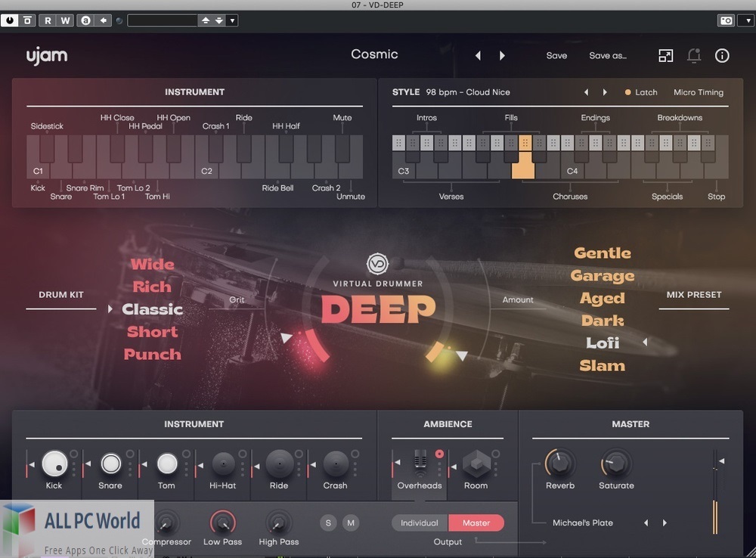This screenshot has height=558, width=756.
Task: Solo the channel with S button
Action: tap(328, 522)
